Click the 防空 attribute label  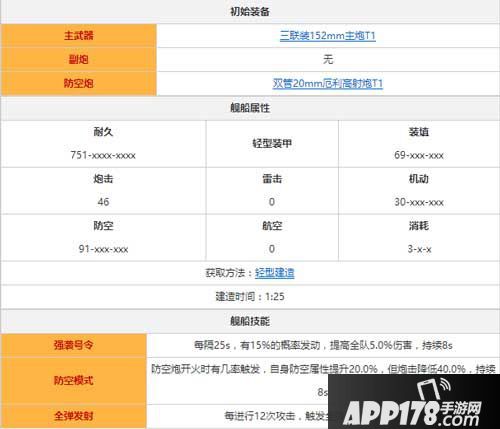pos(103,226)
